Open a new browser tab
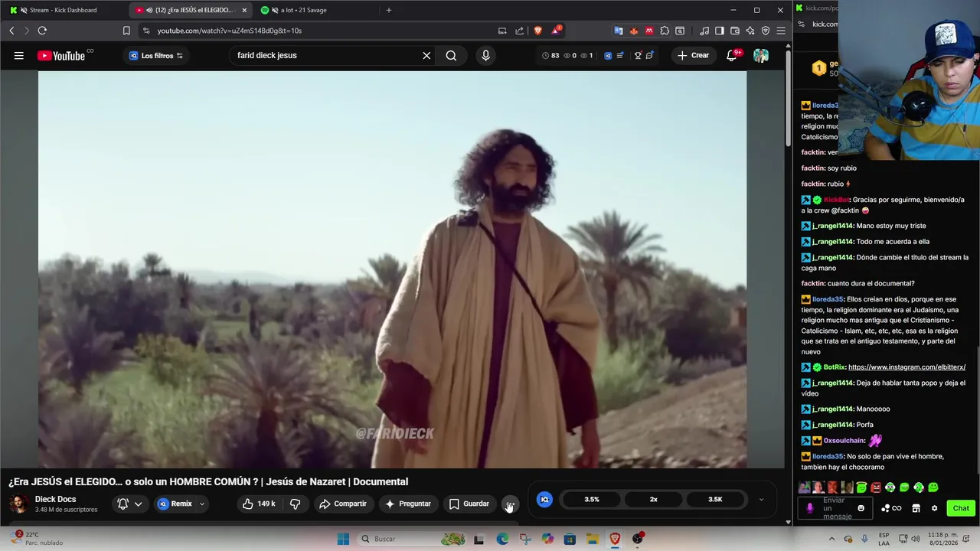This screenshot has height=551, width=980. coord(389,10)
